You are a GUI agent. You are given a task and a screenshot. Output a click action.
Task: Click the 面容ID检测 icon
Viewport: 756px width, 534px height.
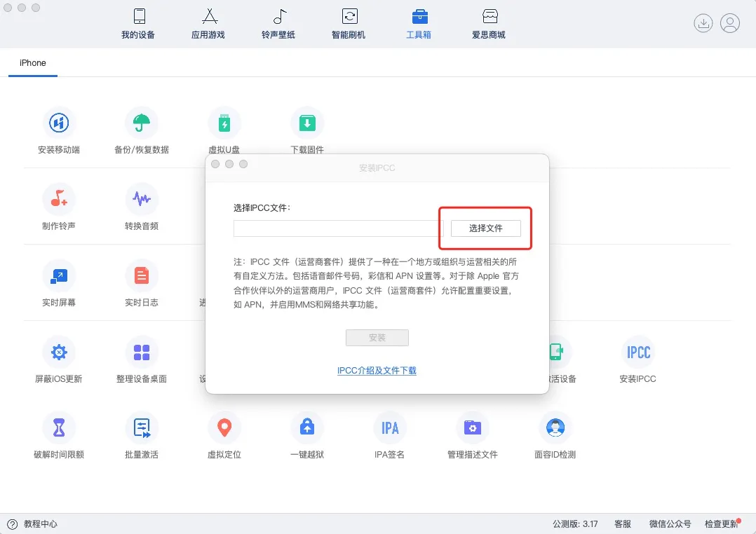click(x=555, y=427)
